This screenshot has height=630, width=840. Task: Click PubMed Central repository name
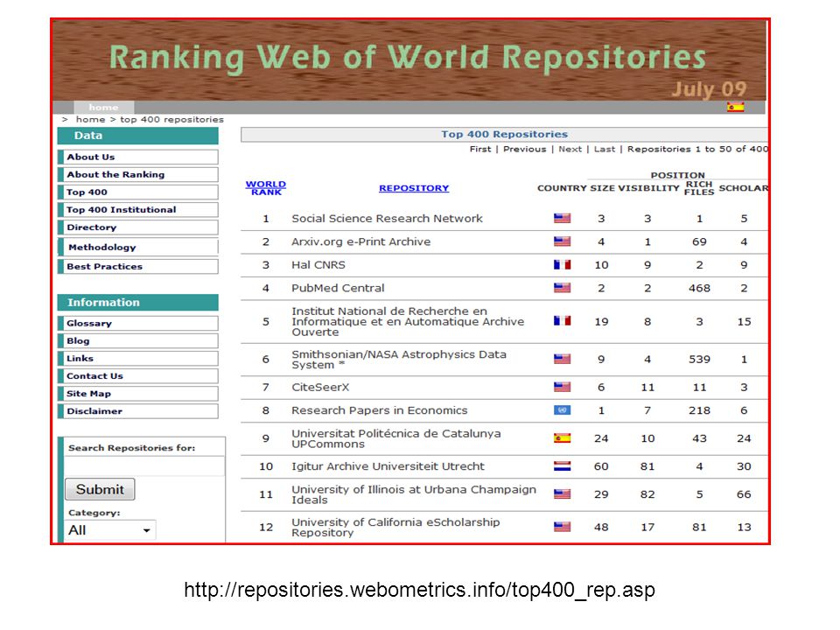point(338,288)
